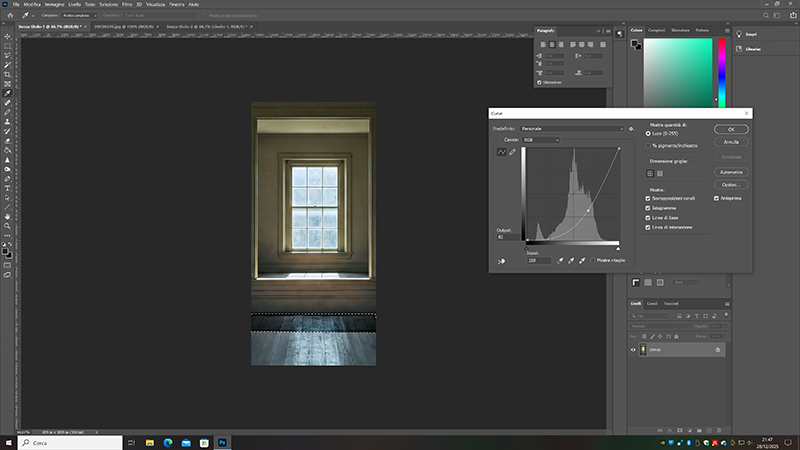Select the Eraser tool
Viewport: 800px width, 450px height.
pos(7,140)
